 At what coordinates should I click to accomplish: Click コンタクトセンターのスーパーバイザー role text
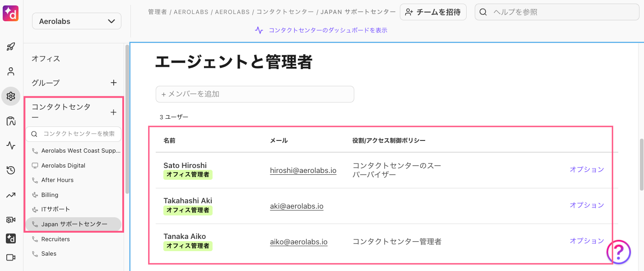[x=397, y=170]
